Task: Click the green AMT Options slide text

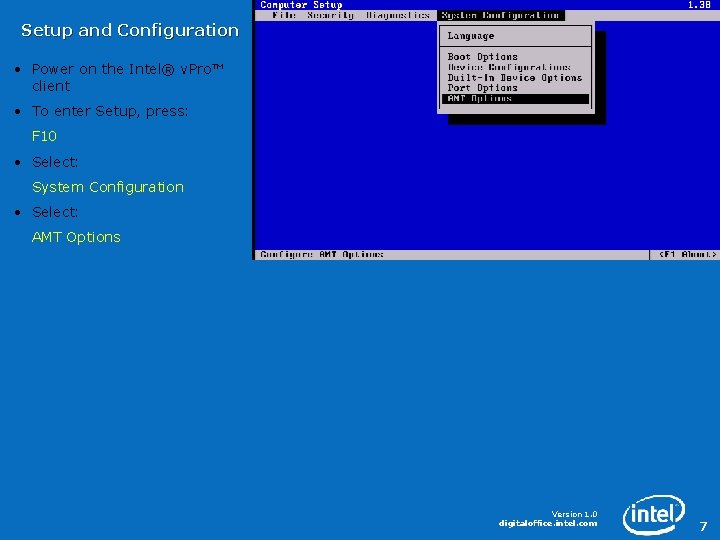Action: pyautogui.click(x=76, y=237)
